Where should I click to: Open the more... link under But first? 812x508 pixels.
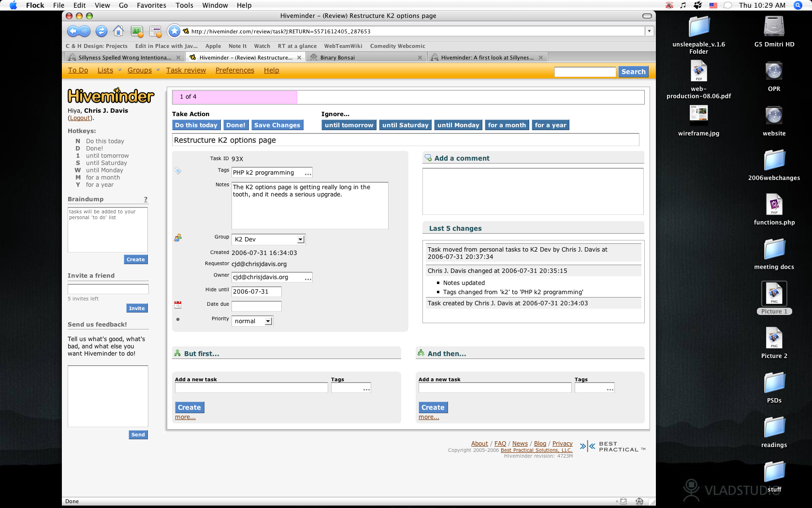tap(185, 417)
